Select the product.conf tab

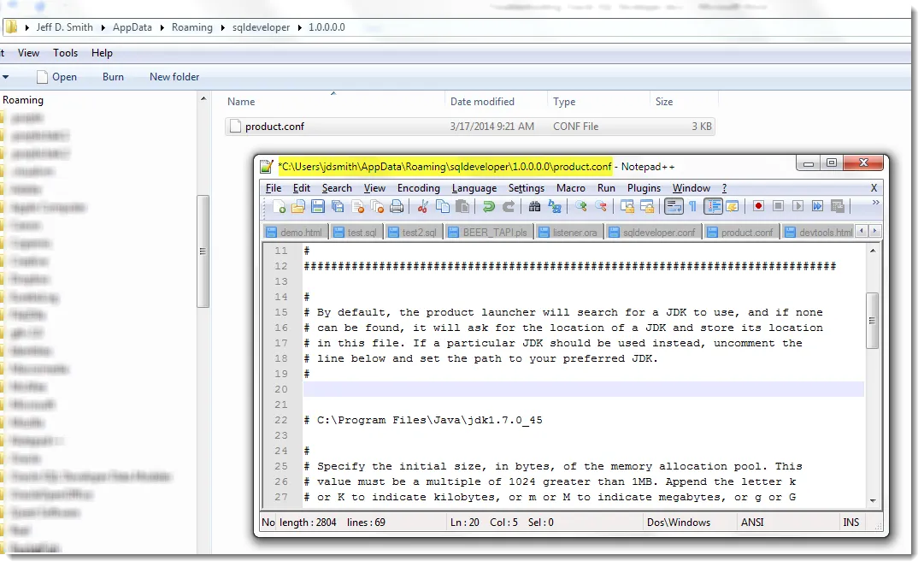(741, 233)
